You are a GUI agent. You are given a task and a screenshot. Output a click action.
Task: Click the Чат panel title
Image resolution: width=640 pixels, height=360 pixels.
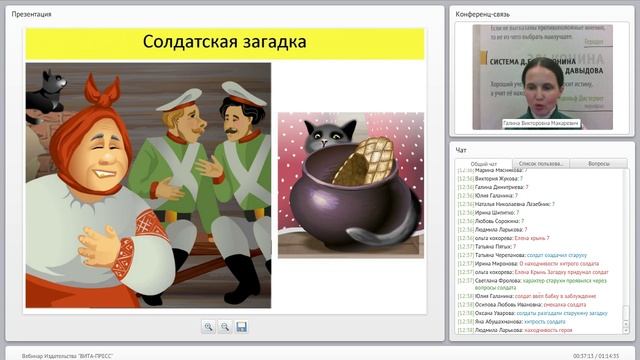(x=461, y=150)
